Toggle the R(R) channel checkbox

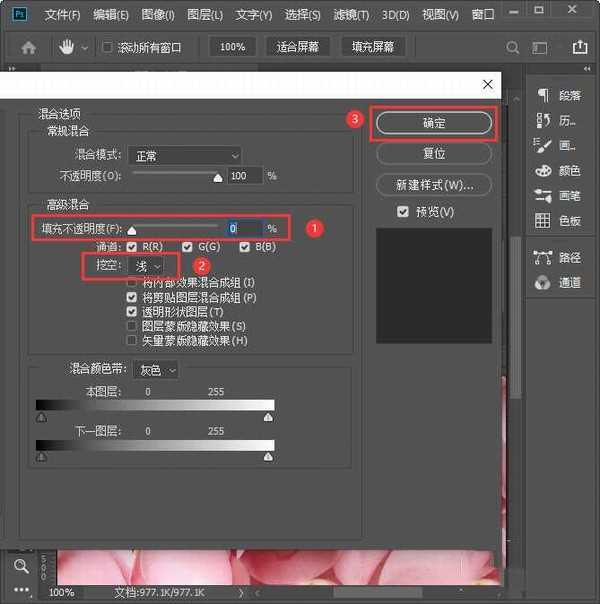pos(132,247)
